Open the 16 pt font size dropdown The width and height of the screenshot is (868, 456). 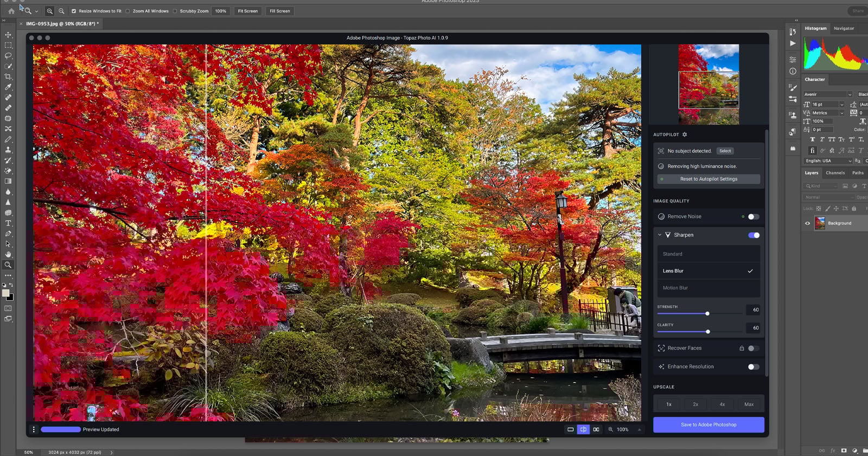point(841,104)
